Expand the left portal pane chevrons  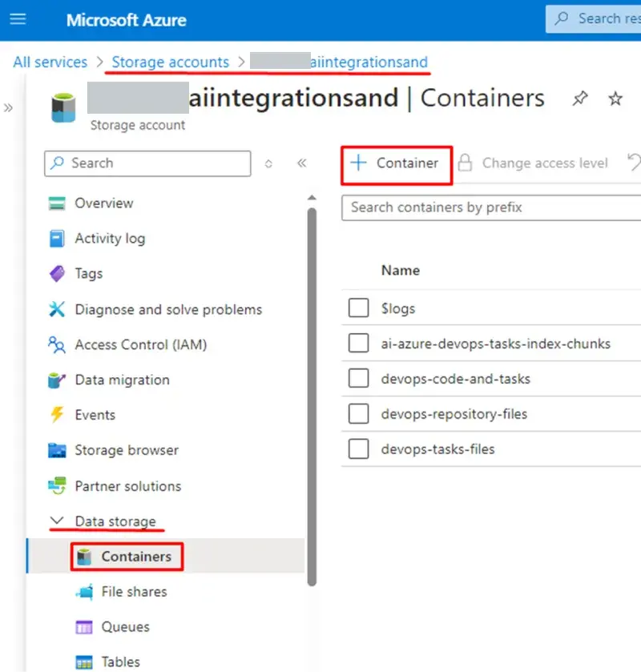click(8, 107)
